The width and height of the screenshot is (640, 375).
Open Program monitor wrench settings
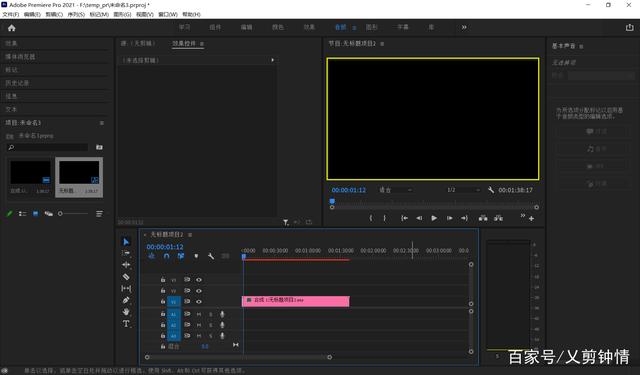491,190
